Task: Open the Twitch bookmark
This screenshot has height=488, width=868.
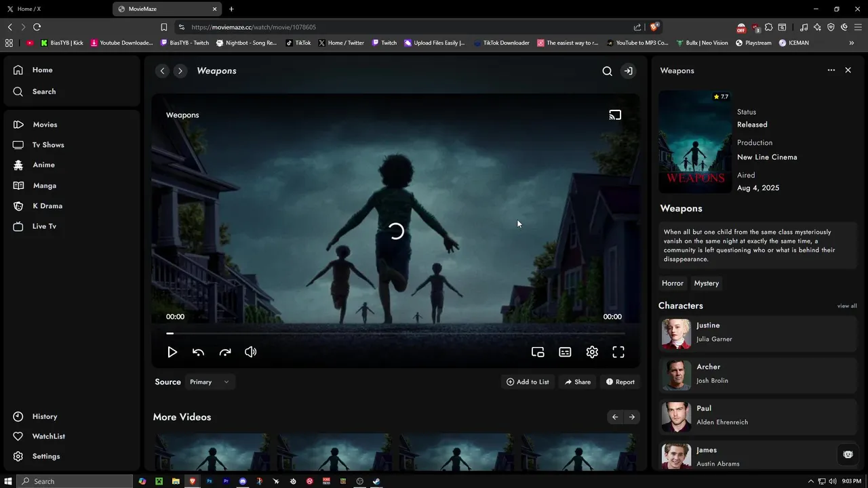Action: point(384,43)
